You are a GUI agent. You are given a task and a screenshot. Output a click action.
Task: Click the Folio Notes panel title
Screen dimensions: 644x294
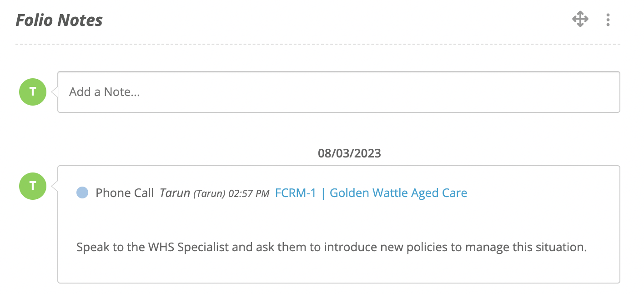tap(59, 20)
